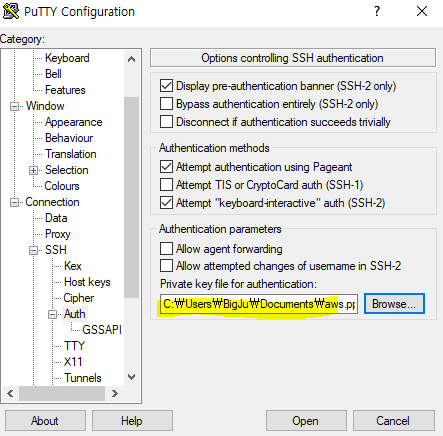Select the Auth category
Image resolution: width=443 pixels, height=436 pixels.
coord(75,314)
